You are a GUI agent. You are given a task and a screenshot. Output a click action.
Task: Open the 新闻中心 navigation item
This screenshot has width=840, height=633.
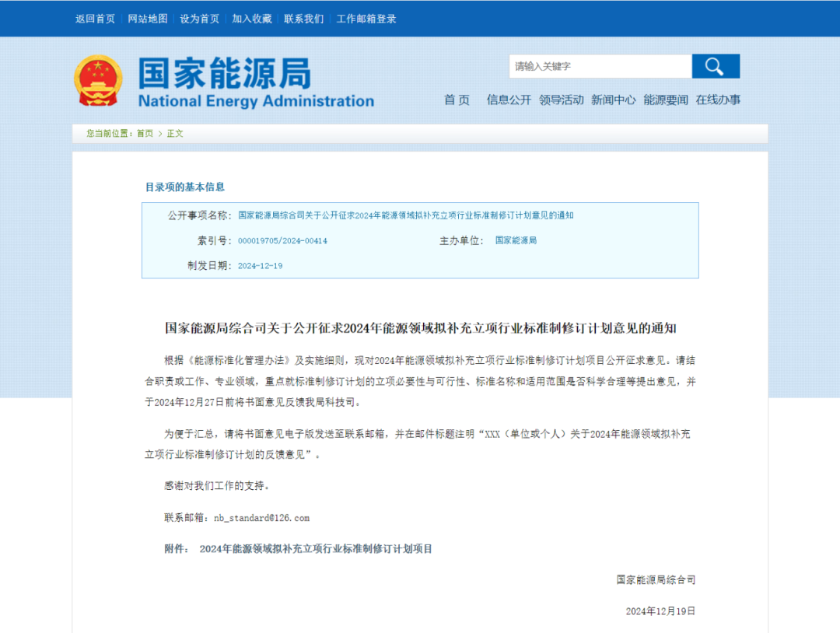[613, 100]
